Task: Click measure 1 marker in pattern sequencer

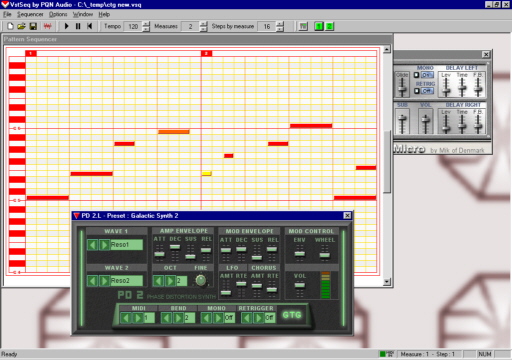Action: pos(31,53)
